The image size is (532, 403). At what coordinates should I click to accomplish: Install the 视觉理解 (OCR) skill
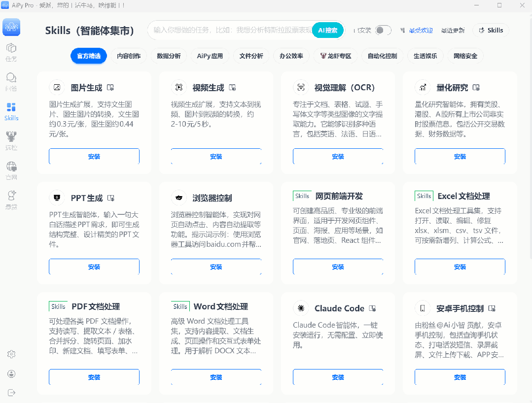tap(338, 156)
